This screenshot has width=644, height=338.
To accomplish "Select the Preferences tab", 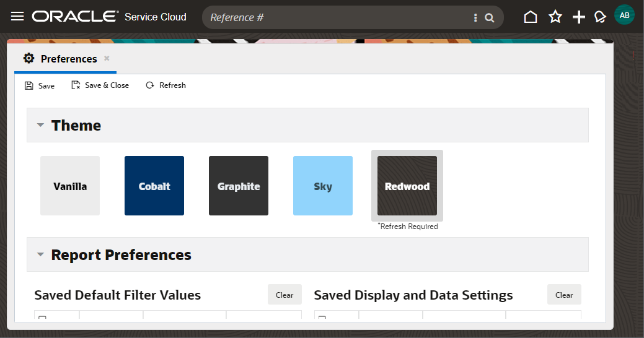I will click(68, 59).
